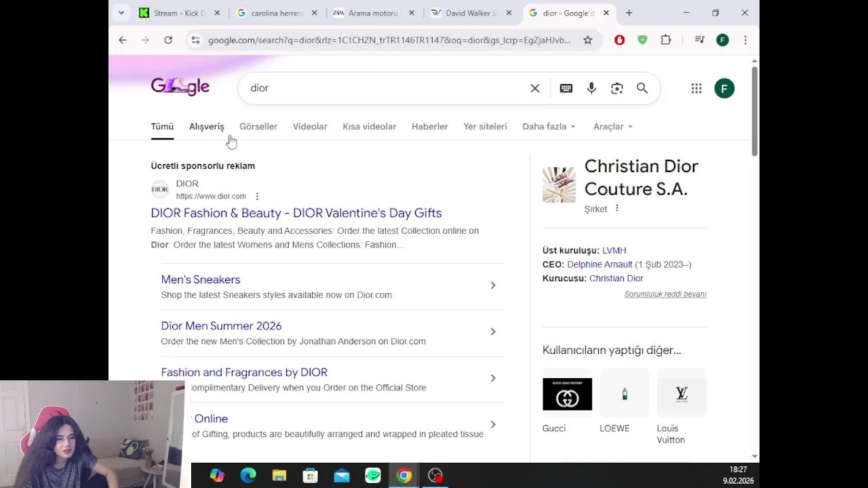
Task: Open the Chrome three-dot menu
Action: tap(745, 40)
